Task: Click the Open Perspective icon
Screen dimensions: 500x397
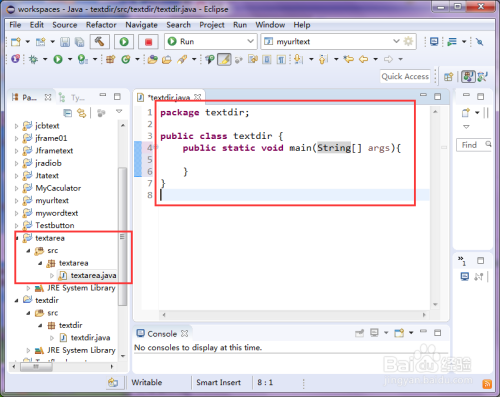Action: pos(448,77)
